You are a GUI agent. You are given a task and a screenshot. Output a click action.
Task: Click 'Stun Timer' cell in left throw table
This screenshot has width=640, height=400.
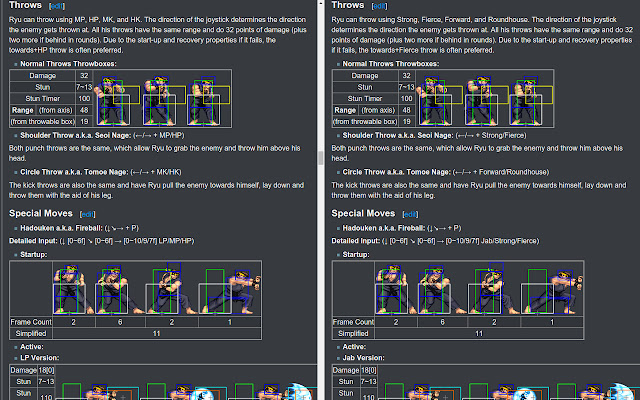pos(42,98)
